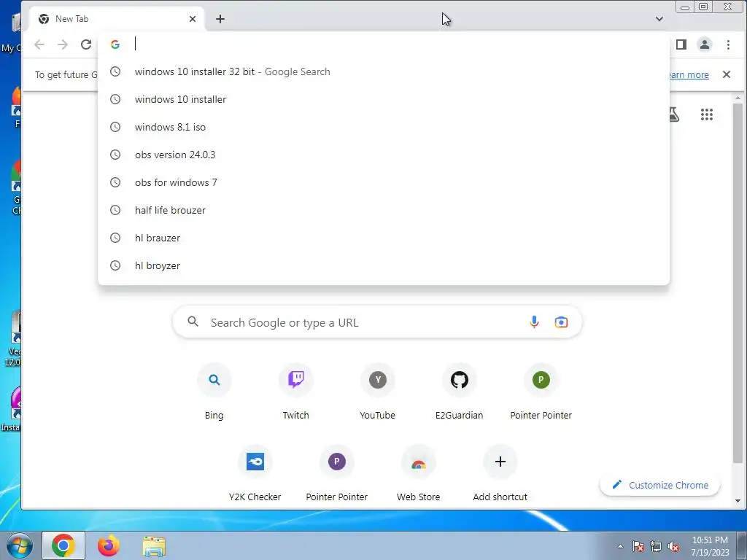Click Chrome in the taskbar

click(63, 545)
